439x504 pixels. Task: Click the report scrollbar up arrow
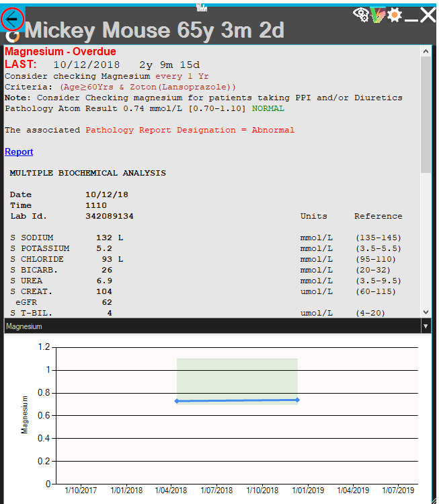(425, 50)
